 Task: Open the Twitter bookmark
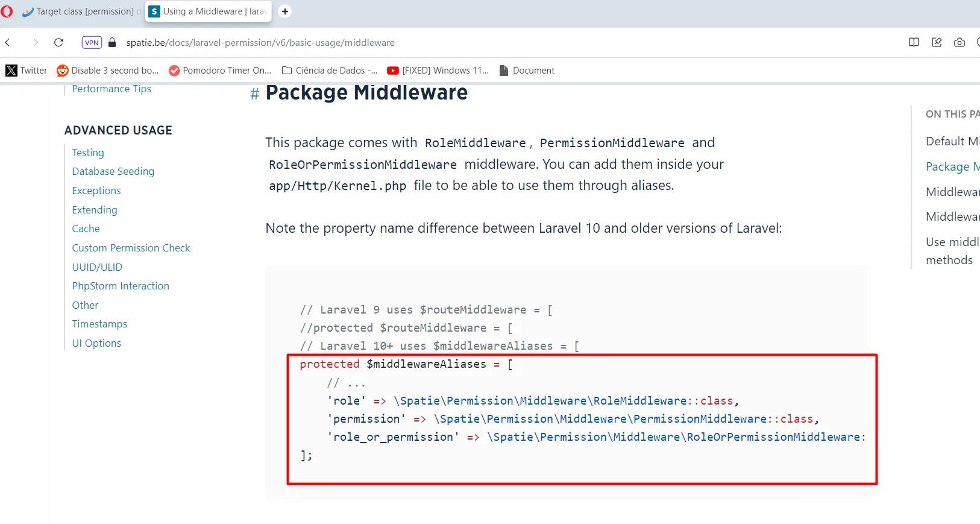pos(27,71)
